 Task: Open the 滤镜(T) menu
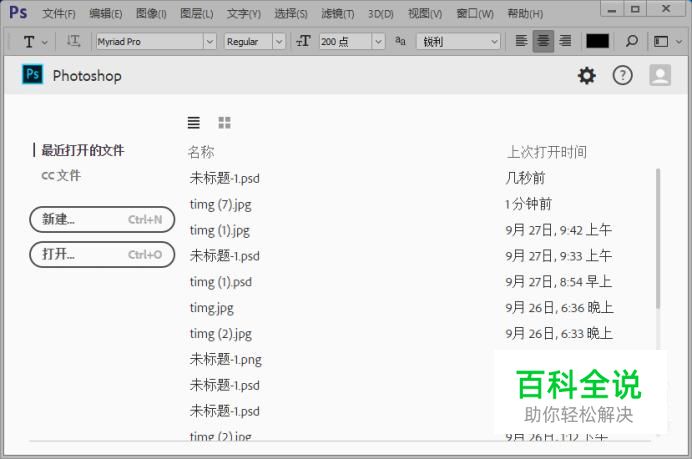click(338, 14)
